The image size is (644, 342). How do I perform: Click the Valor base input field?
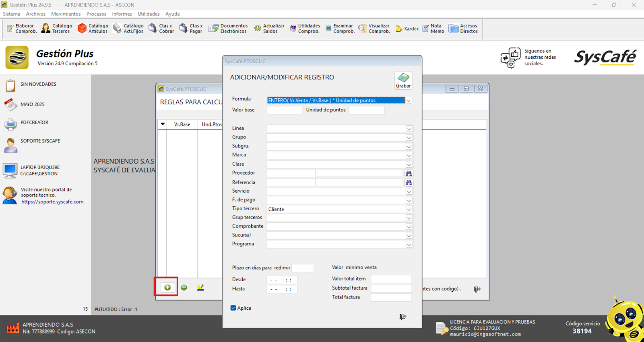pos(284,110)
